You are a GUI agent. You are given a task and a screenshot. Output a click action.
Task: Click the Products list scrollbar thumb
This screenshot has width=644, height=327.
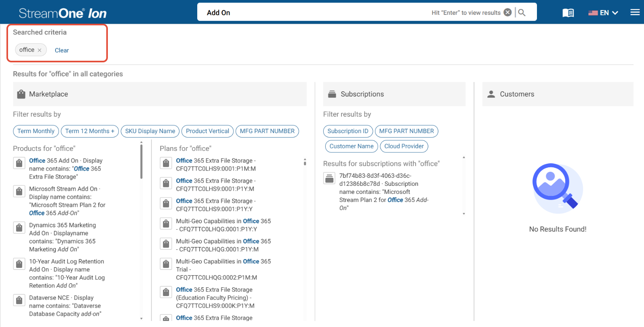click(x=141, y=161)
